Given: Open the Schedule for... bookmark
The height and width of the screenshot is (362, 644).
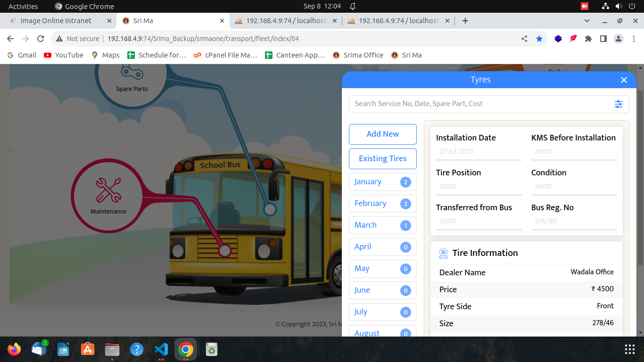Looking at the screenshot, I should point(157,55).
